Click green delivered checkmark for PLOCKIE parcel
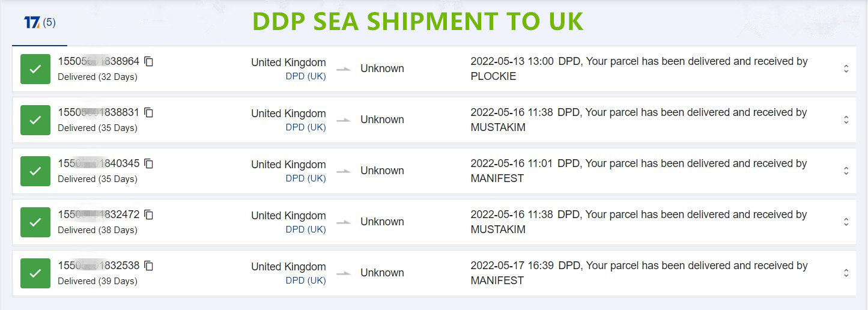 click(35, 69)
